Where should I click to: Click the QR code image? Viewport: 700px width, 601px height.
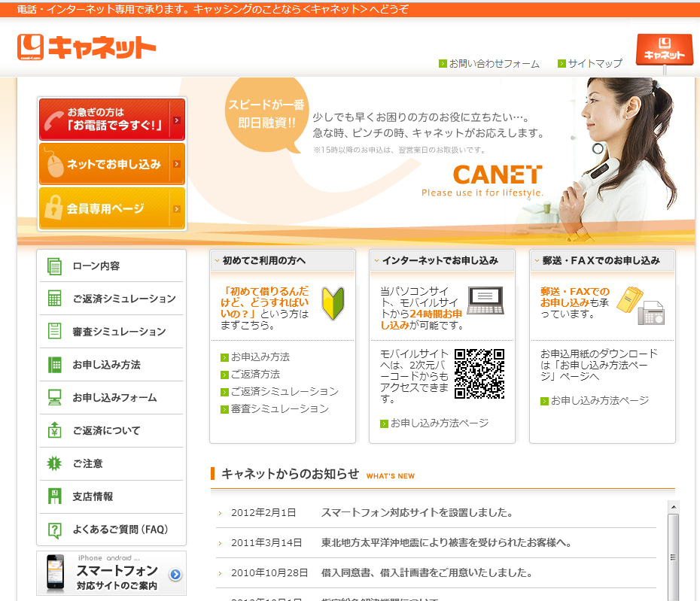click(479, 374)
